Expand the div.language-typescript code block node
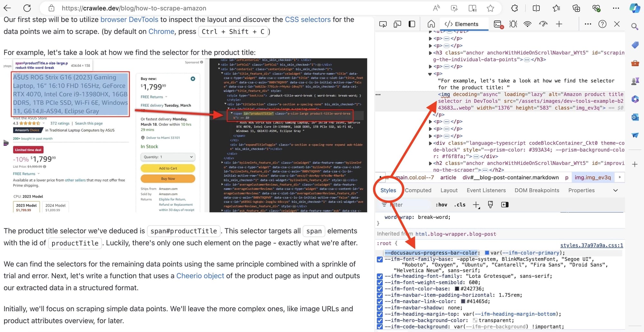Screen dimensions: 644x332 (x=431, y=143)
